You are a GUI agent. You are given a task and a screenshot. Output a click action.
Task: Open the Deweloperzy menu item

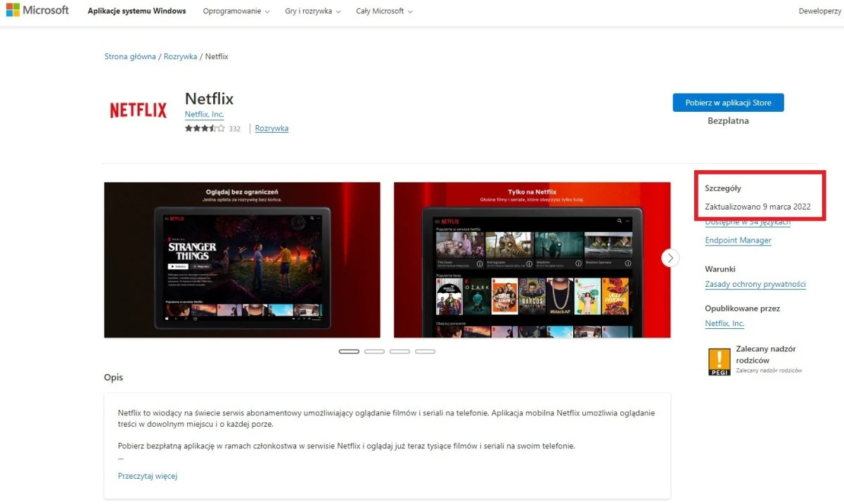point(819,11)
